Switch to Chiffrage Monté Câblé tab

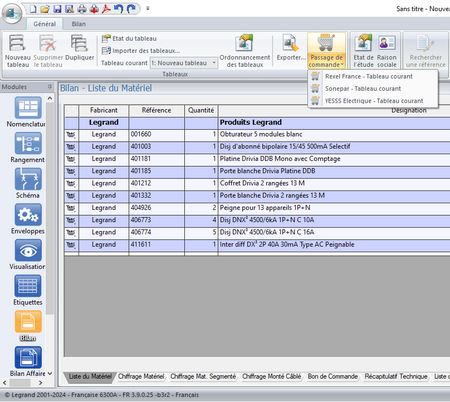pos(271,377)
